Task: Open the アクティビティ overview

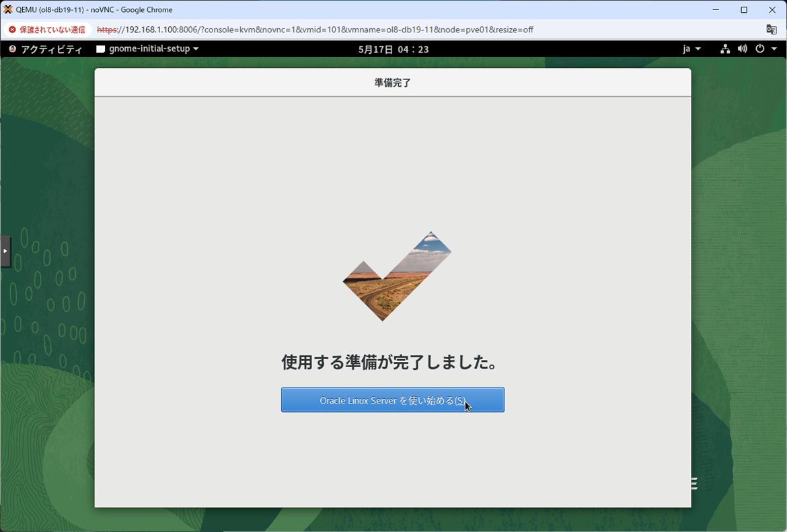Action: coord(46,48)
